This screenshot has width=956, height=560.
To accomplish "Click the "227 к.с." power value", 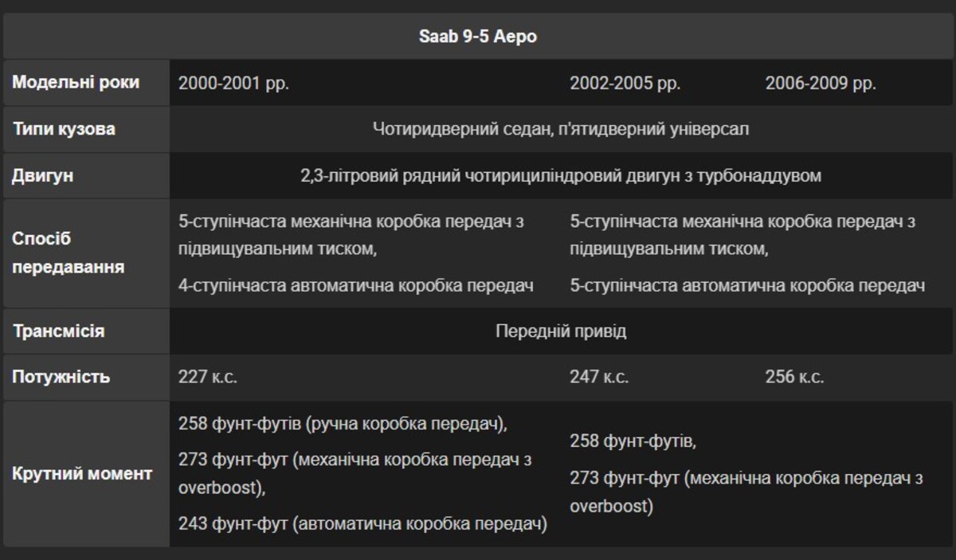I will pos(208,377).
